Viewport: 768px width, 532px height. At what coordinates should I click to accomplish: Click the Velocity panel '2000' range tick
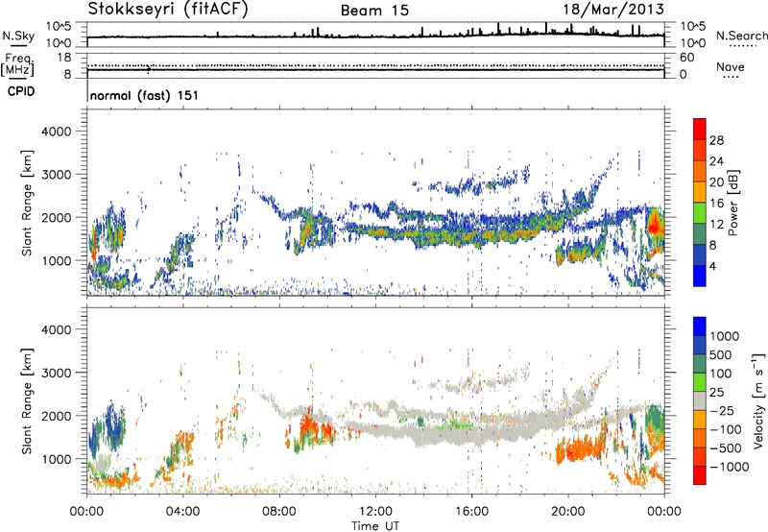[x=56, y=416]
